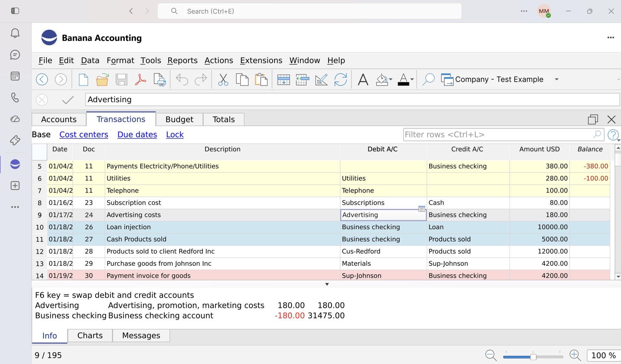The image size is (621, 364).
Task: Click the Paste clipboard icon
Action: click(261, 80)
